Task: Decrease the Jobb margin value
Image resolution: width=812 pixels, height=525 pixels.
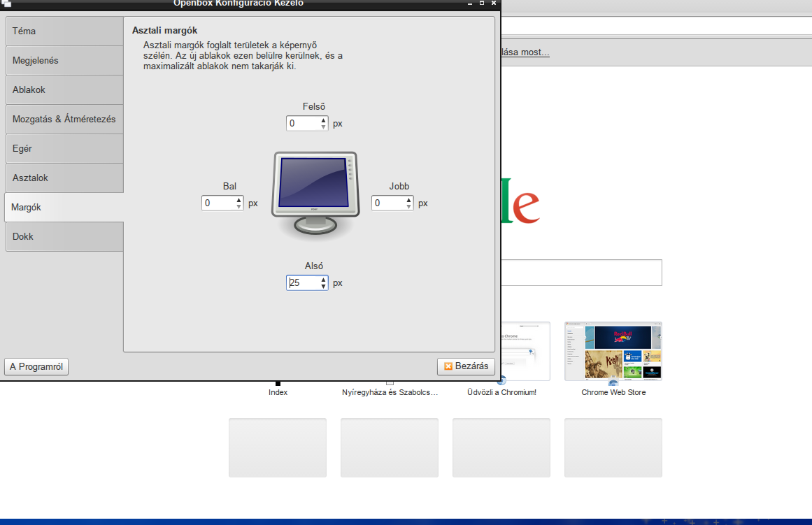Action: click(x=409, y=207)
